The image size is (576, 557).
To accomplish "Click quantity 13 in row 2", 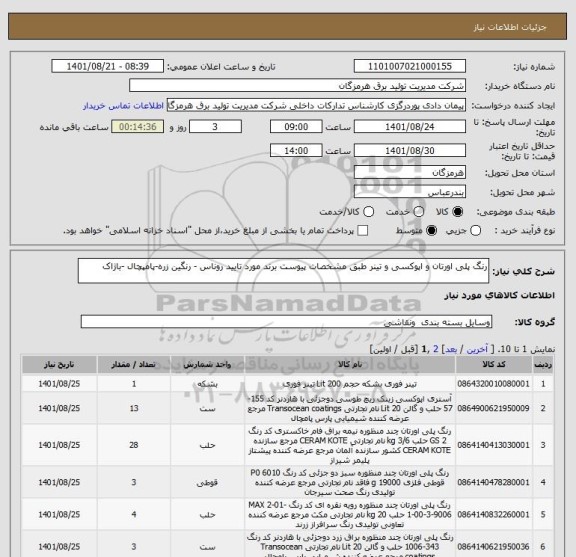I will pyautogui.click(x=134, y=409).
